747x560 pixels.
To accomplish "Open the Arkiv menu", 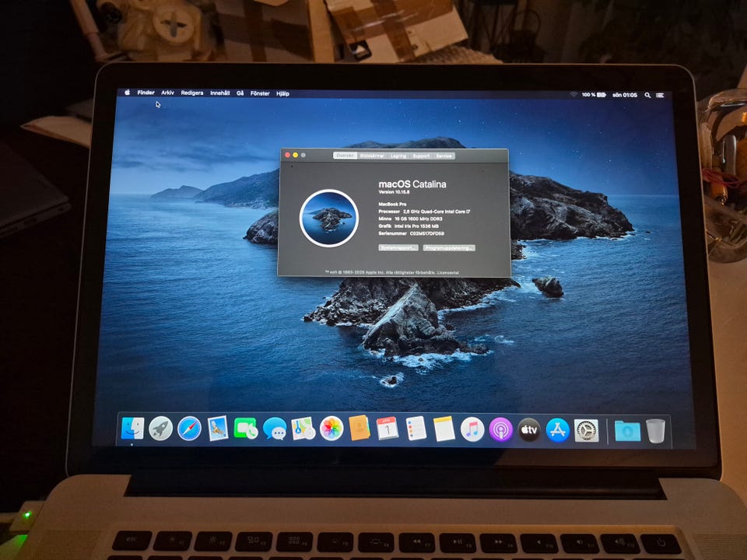I will pyautogui.click(x=167, y=93).
